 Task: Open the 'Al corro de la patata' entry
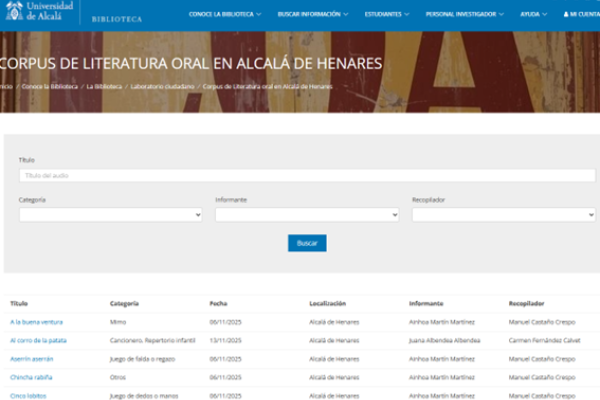38,340
